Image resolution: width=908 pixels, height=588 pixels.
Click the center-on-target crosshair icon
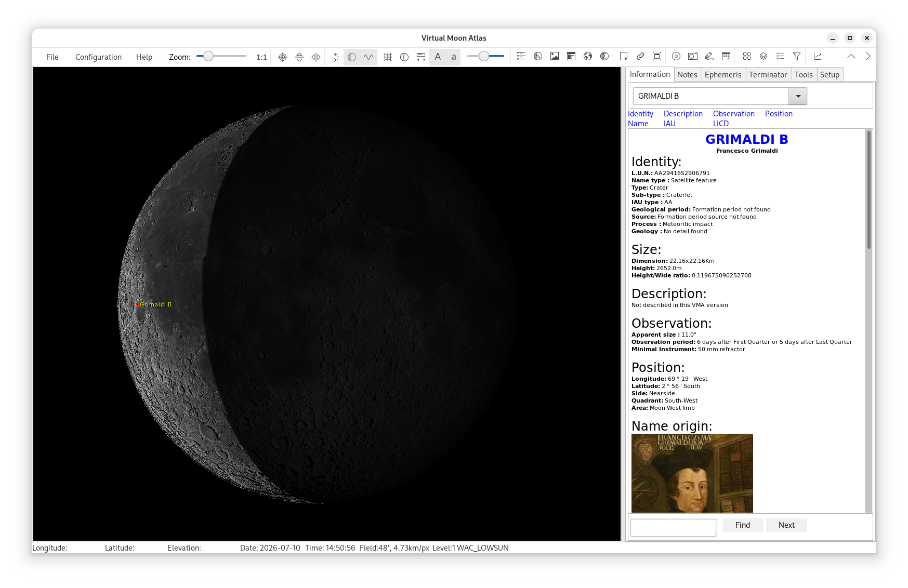click(283, 57)
